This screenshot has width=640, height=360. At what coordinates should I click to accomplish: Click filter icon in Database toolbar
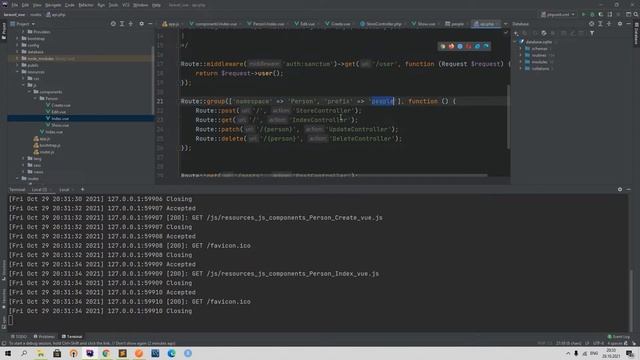click(x=592, y=33)
